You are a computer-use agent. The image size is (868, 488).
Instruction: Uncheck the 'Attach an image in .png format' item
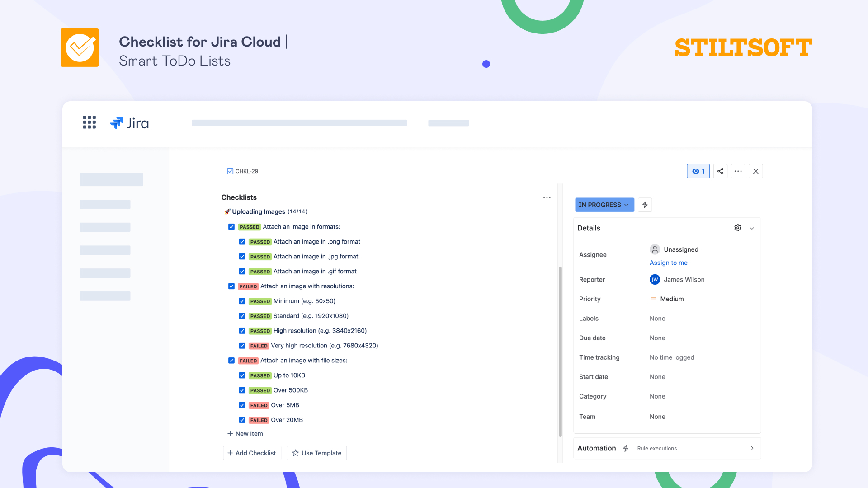pyautogui.click(x=242, y=241)
